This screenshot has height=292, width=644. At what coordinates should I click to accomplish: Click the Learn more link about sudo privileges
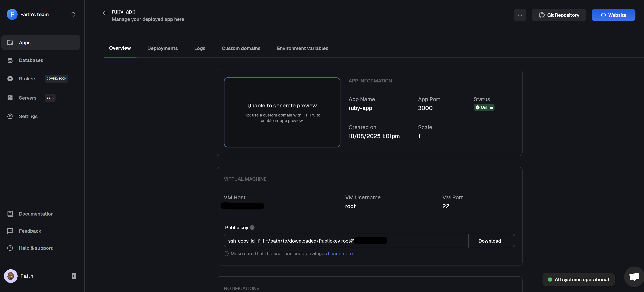point(340,254)
